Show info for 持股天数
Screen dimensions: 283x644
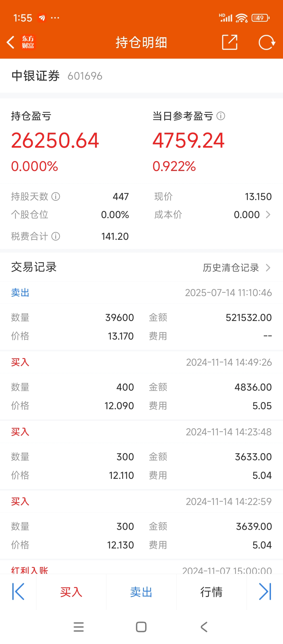click(56, 196)
